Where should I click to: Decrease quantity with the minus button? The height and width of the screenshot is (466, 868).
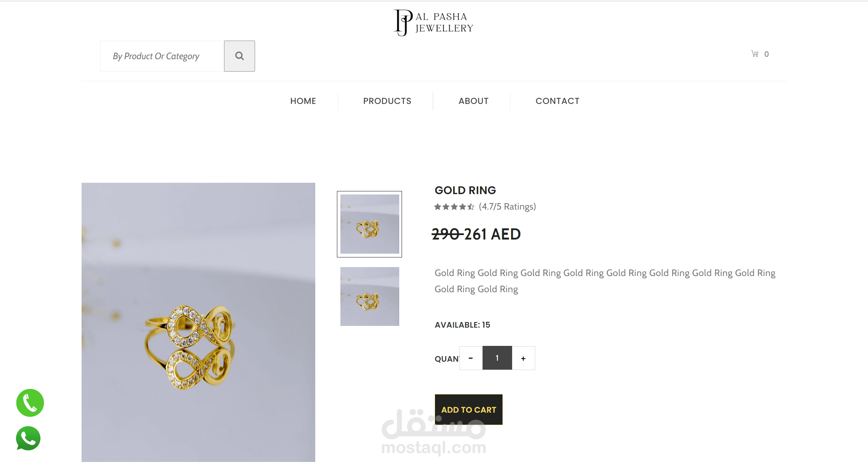tap(471, 358)
